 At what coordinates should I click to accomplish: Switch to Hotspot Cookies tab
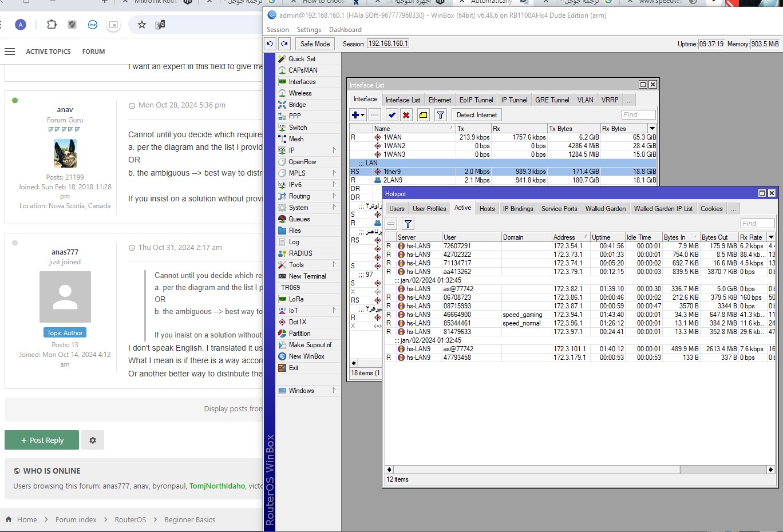711,209
